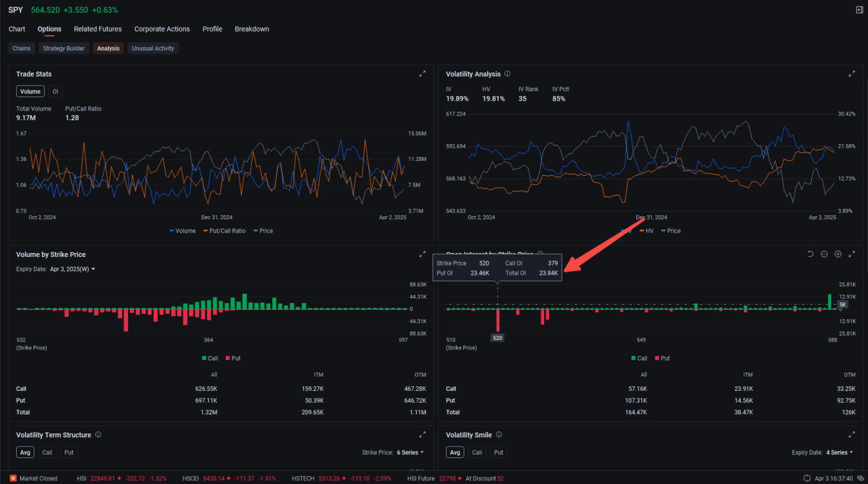
Task: Expand the Volatility Term Structure panel fullscreen
Action: pyautogui.click(x=422, y=435)
